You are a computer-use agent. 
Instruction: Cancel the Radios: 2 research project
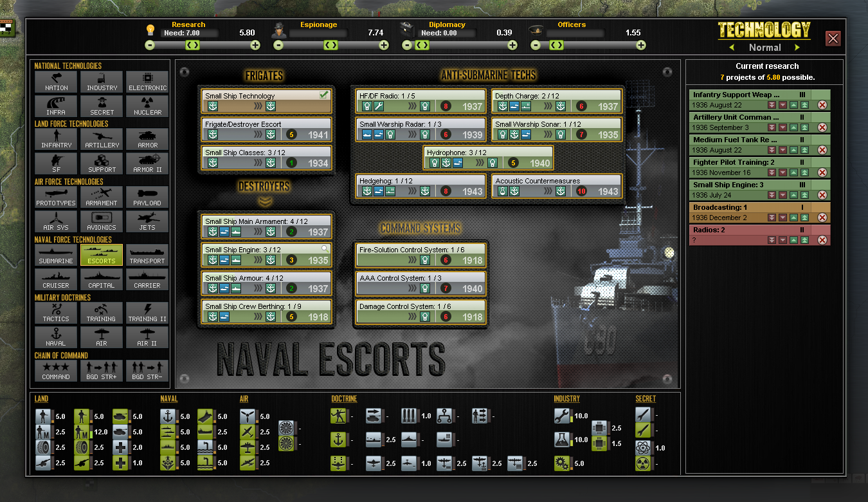click(822, 240)
